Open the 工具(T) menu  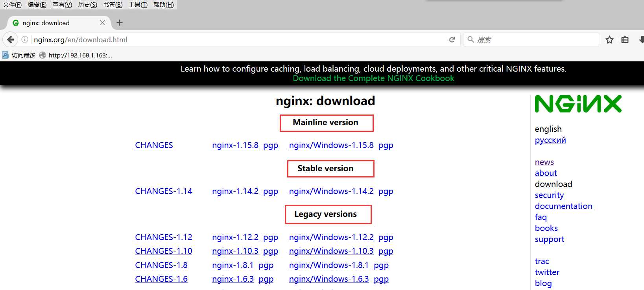point(138,5)
